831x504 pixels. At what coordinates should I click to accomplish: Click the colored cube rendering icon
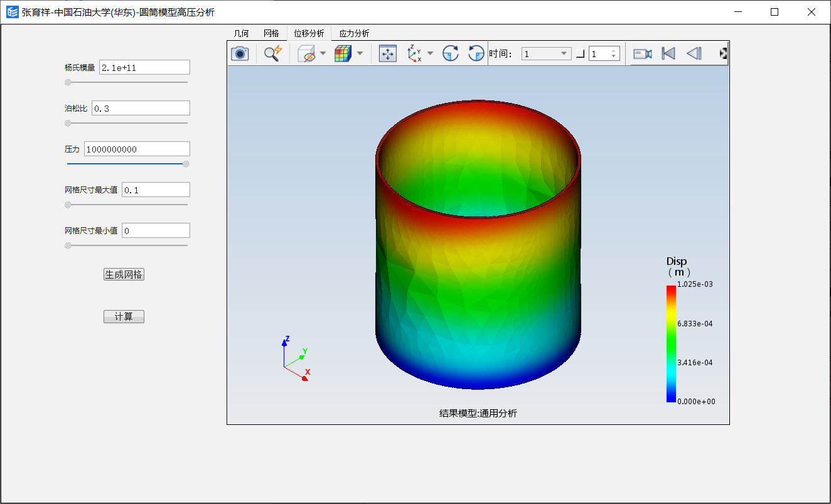(343, 54)
